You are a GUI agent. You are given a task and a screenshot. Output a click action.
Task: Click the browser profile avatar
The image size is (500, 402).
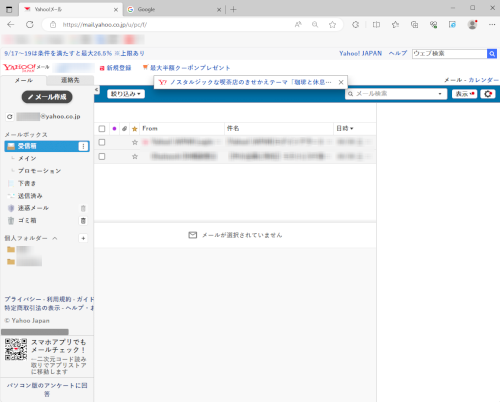tap(472, 24)
